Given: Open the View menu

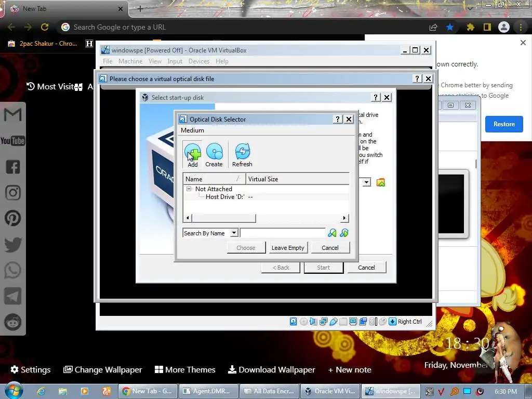Looking at the screenshot, I should tap(155, 61).
